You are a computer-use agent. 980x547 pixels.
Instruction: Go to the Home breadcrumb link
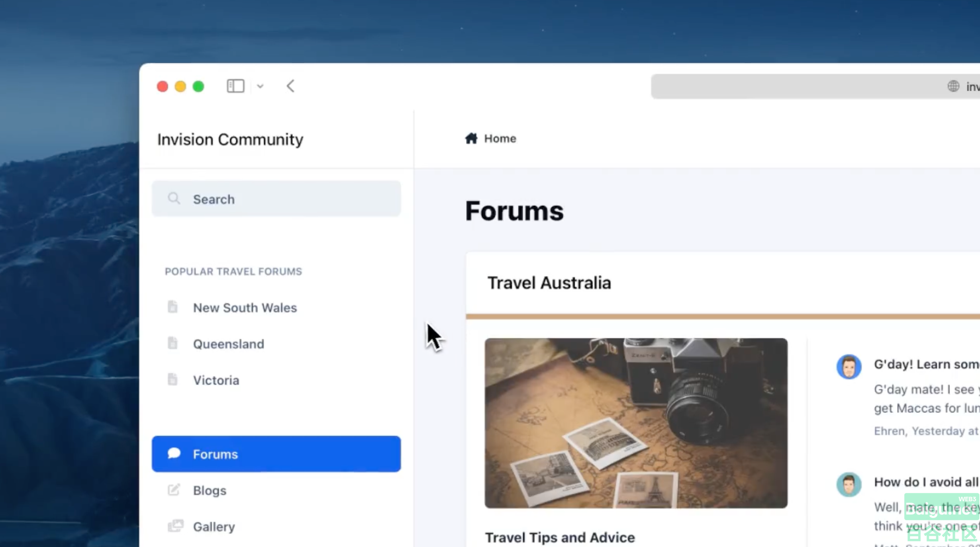point(500,139)
